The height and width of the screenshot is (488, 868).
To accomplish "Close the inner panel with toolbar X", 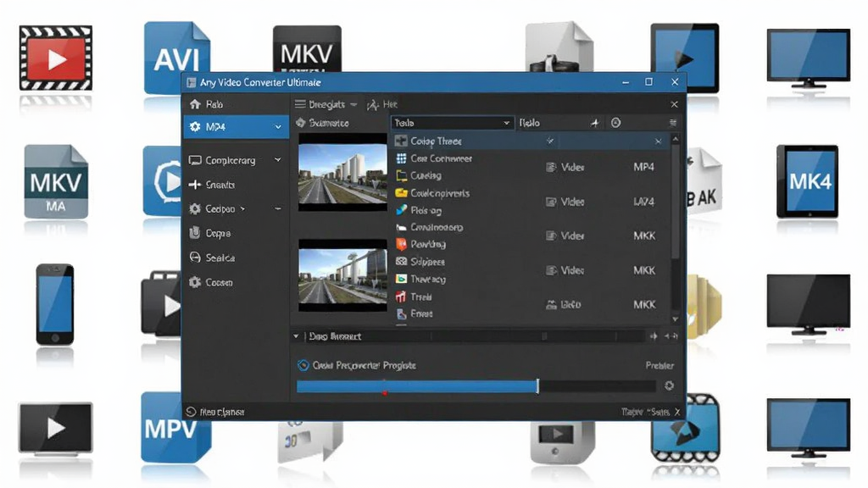I will point(674,104).
